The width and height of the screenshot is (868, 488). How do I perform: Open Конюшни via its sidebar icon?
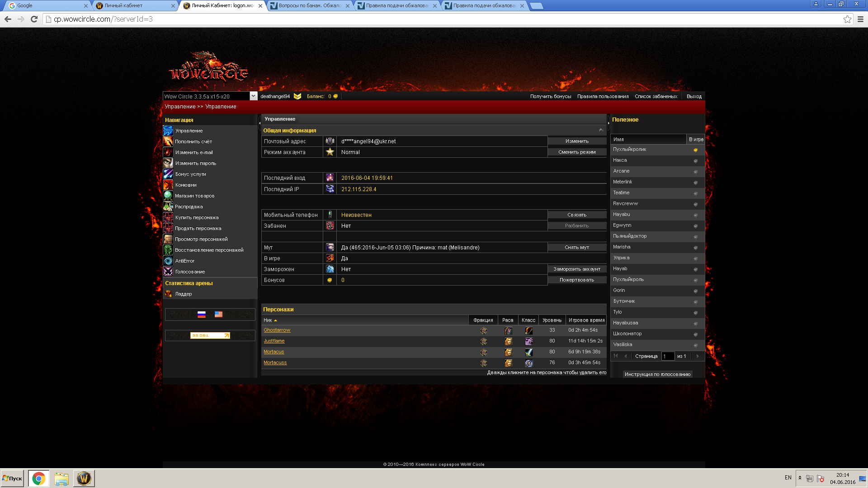click(168, 185)
